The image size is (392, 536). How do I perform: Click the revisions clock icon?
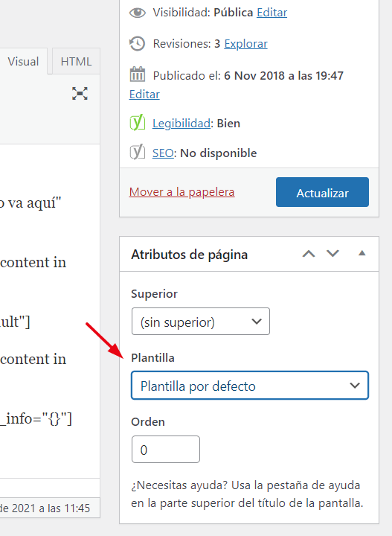point(138,44)
